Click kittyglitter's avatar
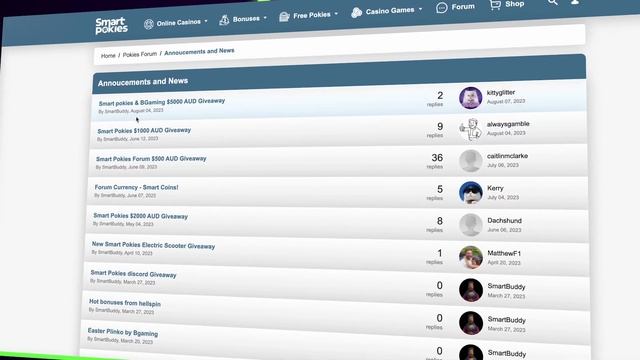 pos(470,98)
